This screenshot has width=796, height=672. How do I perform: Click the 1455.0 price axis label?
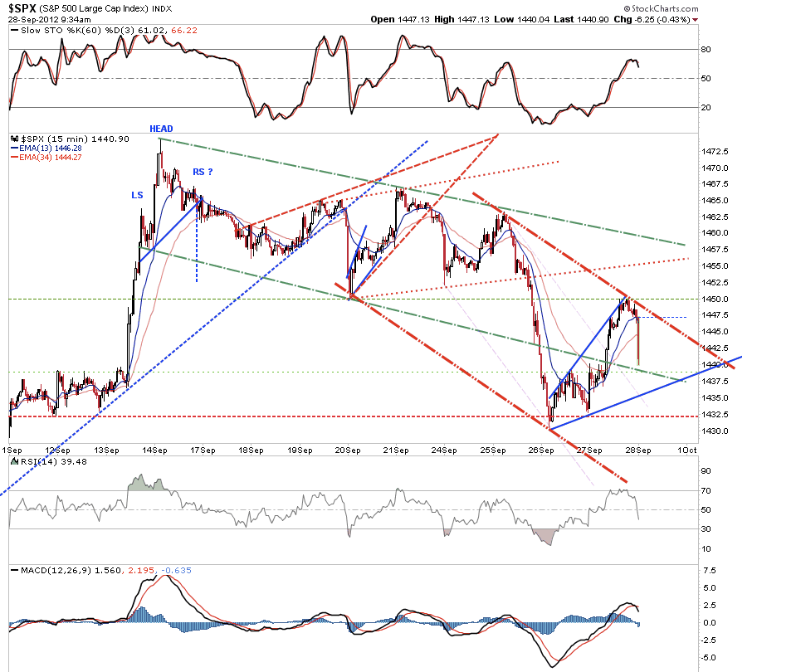click(x=715, y=266)
